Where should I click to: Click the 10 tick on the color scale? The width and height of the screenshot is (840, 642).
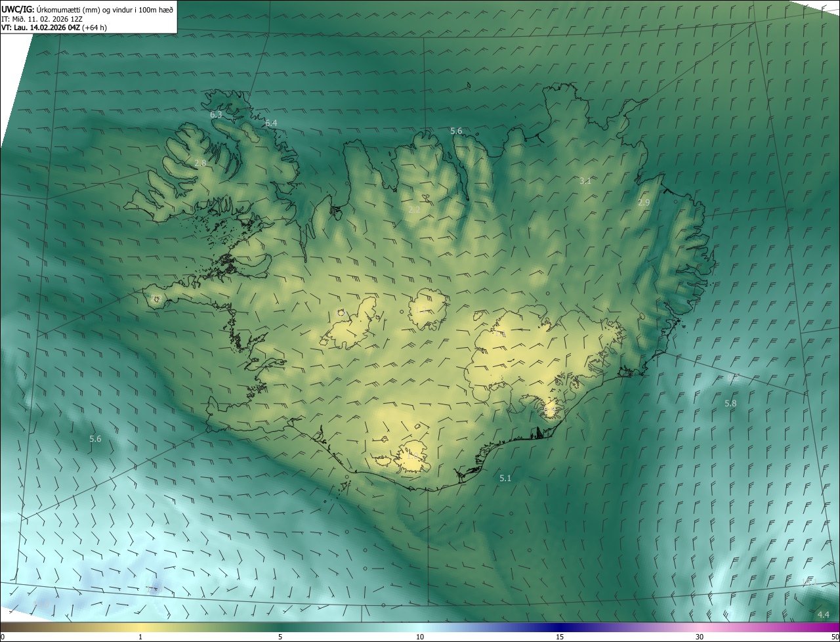(420, 637)
